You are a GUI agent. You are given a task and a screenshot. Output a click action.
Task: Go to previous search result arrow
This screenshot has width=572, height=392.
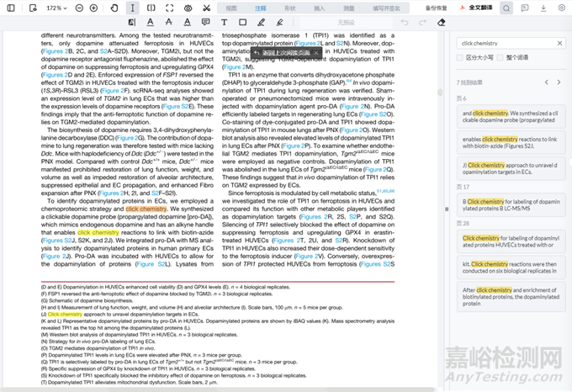coord(546,82)
